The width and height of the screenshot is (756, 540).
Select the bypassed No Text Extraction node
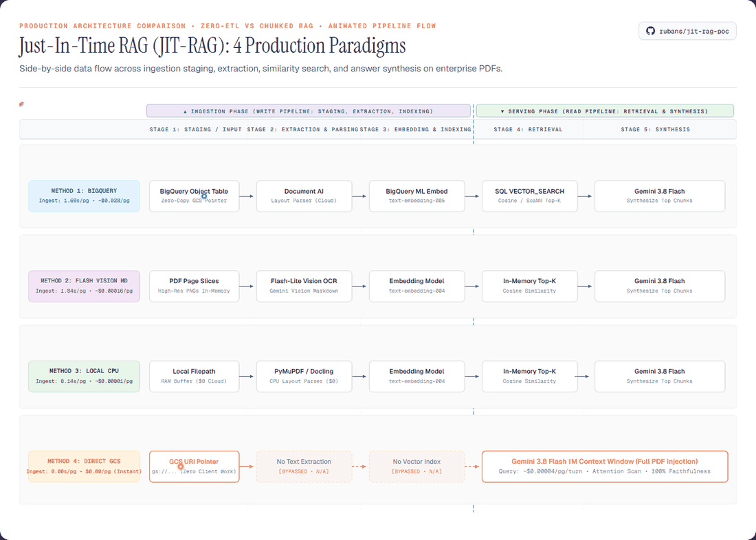(x=304, y=466)
